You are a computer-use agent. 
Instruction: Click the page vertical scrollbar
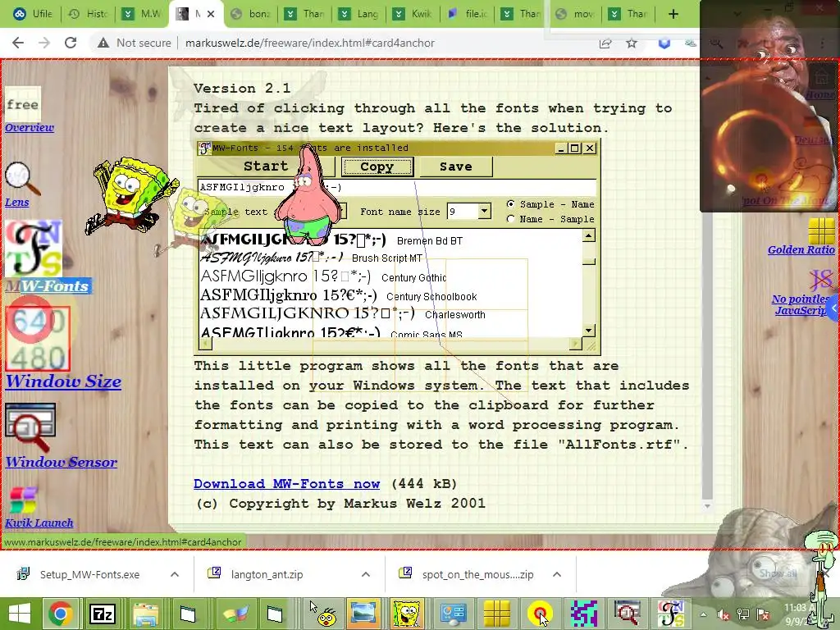pyautogui.click(x=707, y=284)
